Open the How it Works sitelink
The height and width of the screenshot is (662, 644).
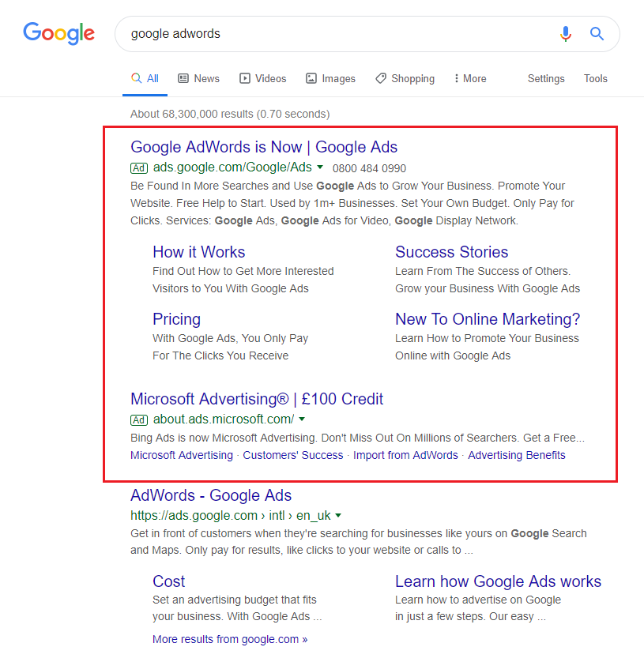click(x=199, y=252)
